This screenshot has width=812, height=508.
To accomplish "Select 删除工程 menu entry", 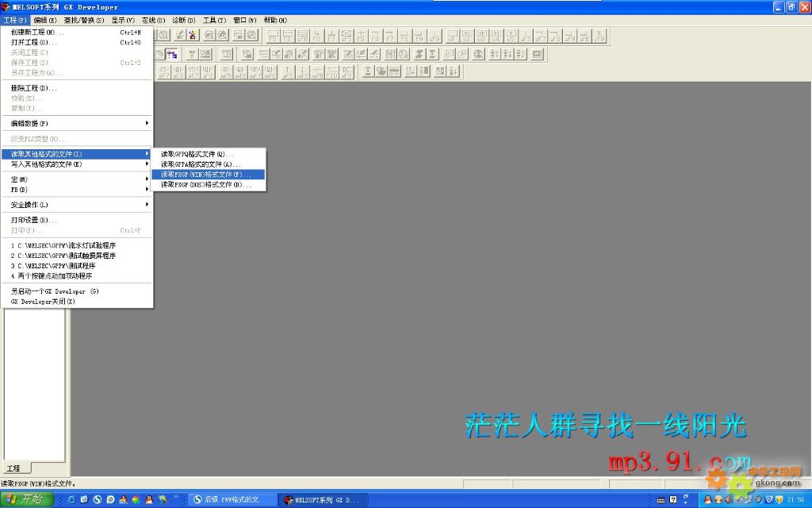I will (77, 88).
